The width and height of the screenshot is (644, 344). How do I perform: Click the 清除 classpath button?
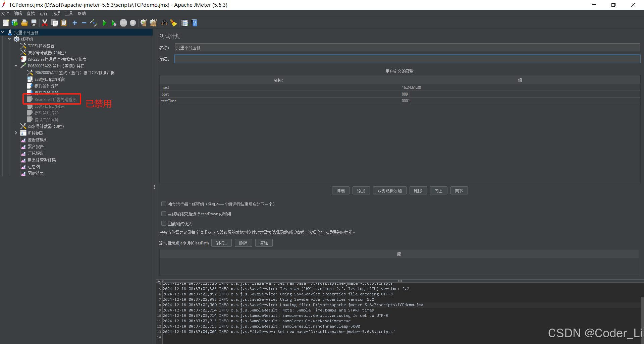click(x=264, y=243)
